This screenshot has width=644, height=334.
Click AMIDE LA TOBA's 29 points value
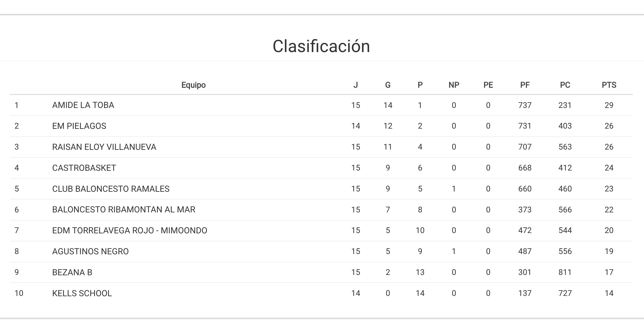pyautogui.click(x=609, y=105)
